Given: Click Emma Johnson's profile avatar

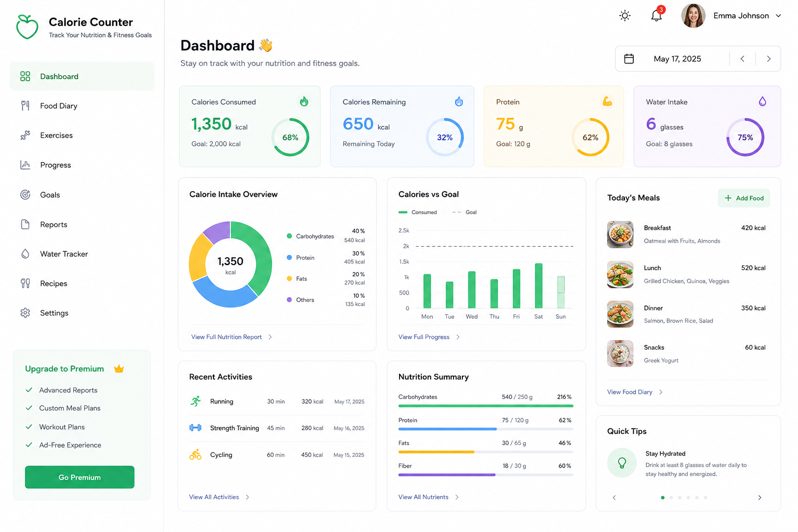Looking at the screenshot, I should tap(693, 16).
